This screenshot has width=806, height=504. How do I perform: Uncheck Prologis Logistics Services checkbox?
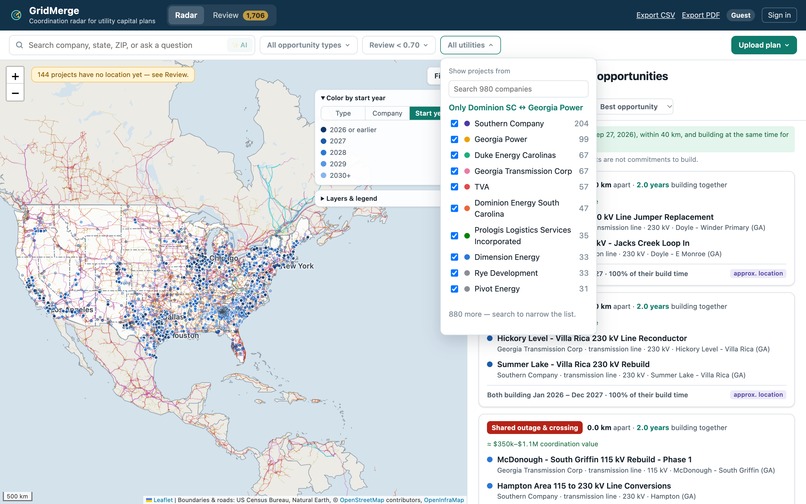(454, 236)
